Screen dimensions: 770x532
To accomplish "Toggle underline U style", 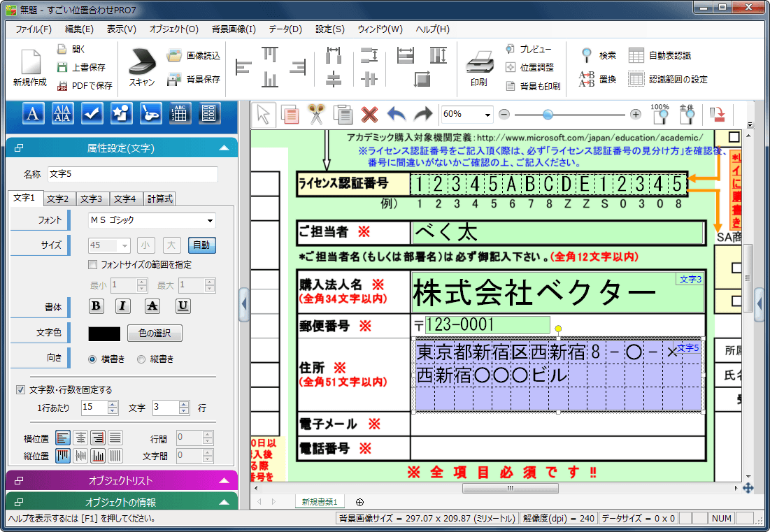I will [x=183, y=306].
